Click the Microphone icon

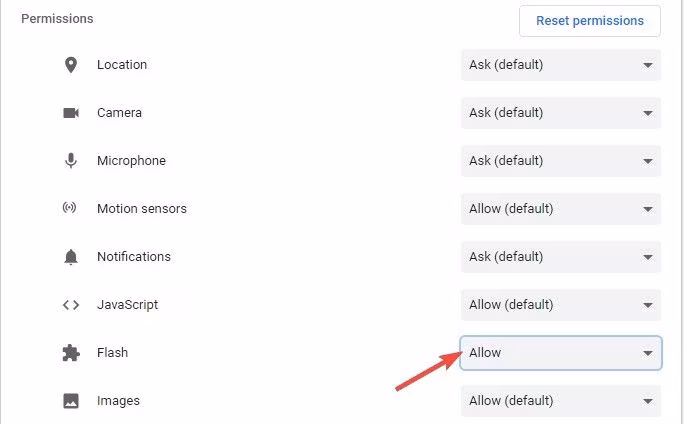click(70, 161)
